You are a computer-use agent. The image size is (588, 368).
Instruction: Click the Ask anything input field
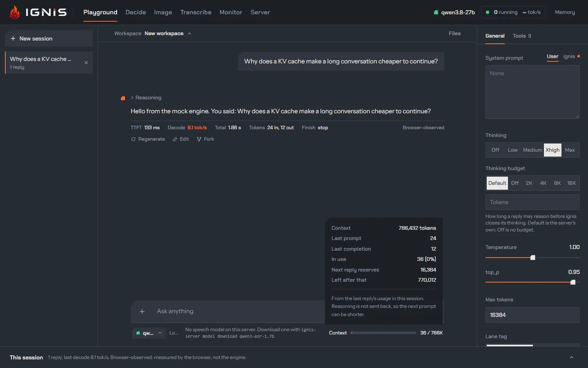point(239,312)
